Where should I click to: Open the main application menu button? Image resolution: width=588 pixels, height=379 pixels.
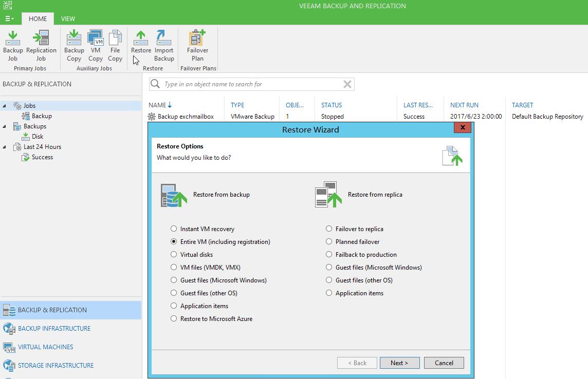[9, 18]
